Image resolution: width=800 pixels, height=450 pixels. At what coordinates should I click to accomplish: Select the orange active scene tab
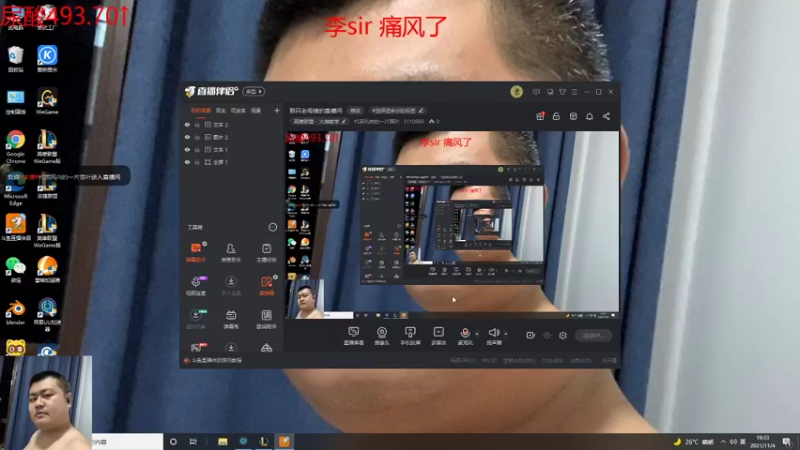(x=201, y=110)
